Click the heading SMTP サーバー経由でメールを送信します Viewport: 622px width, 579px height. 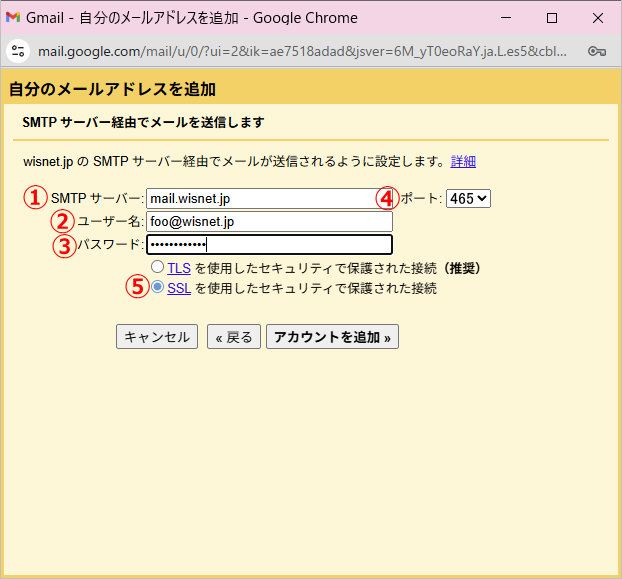click(x=143, y=122)
